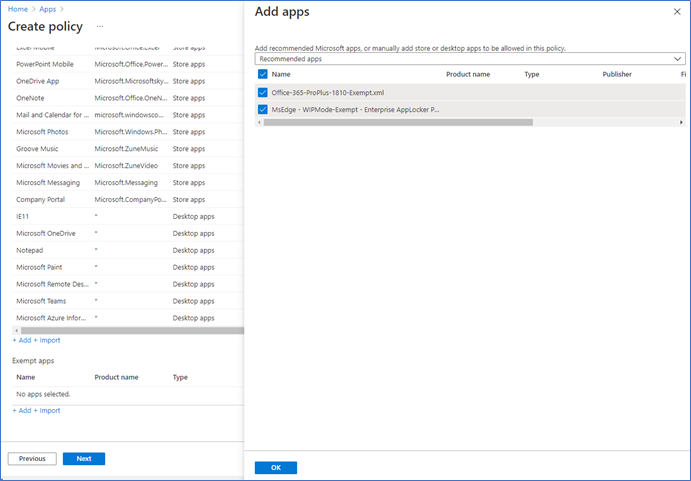Select the MsEdge - WIPMode-Exempt row name

pos(355,109)
